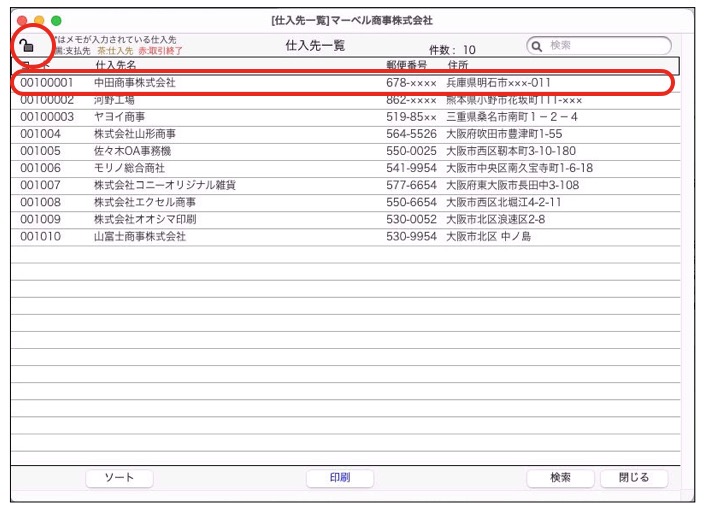Click the red close window button
The width and height of the screenshot is (707, 509).
click(20, 20)
